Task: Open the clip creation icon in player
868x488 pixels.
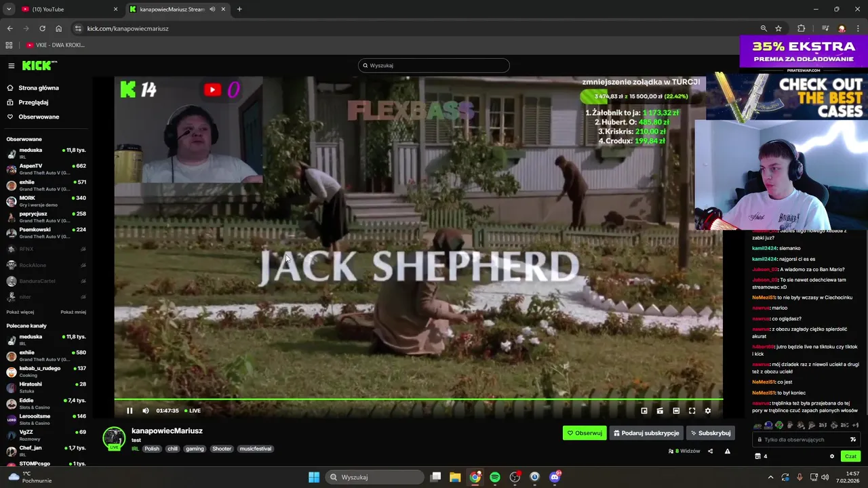Action: [660, 411]
